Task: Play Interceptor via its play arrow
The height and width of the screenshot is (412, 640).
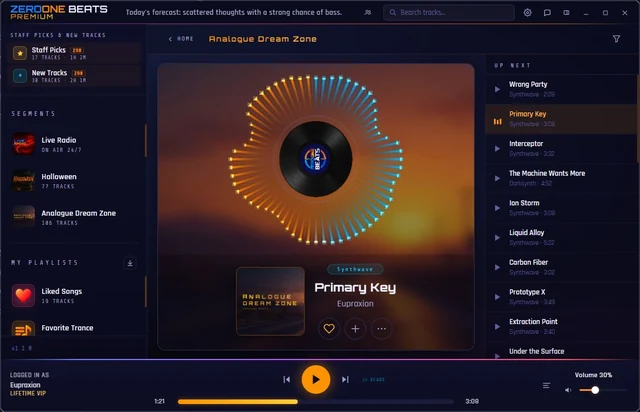Action: click(x=497, y=149)
